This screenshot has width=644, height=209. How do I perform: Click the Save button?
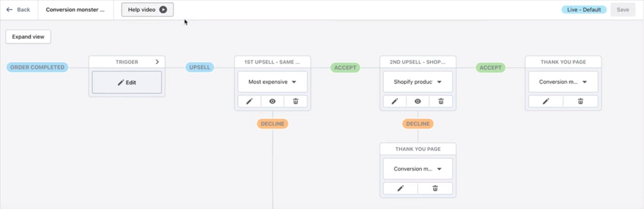[623, 10]
